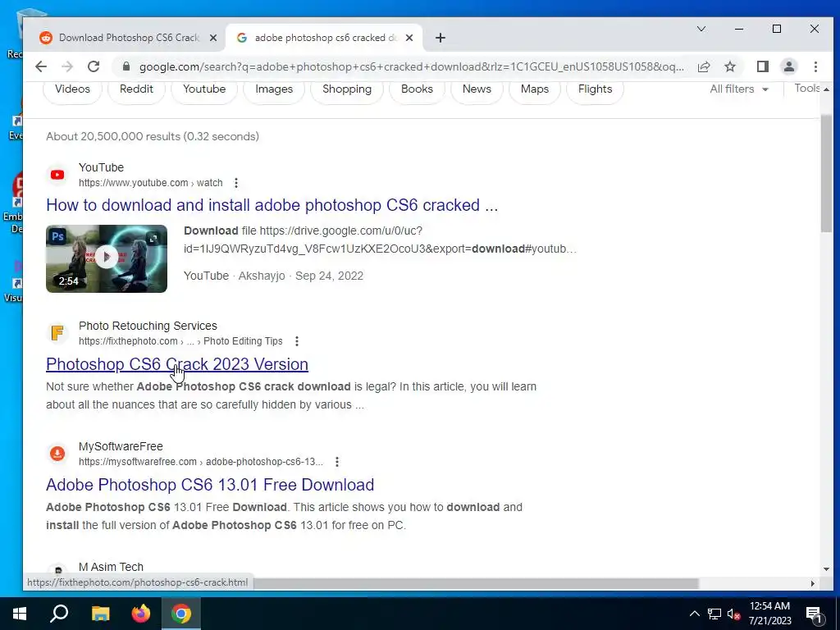Click the scrollbar down arrow
840x630 pixels.
(x=826, y=569)
